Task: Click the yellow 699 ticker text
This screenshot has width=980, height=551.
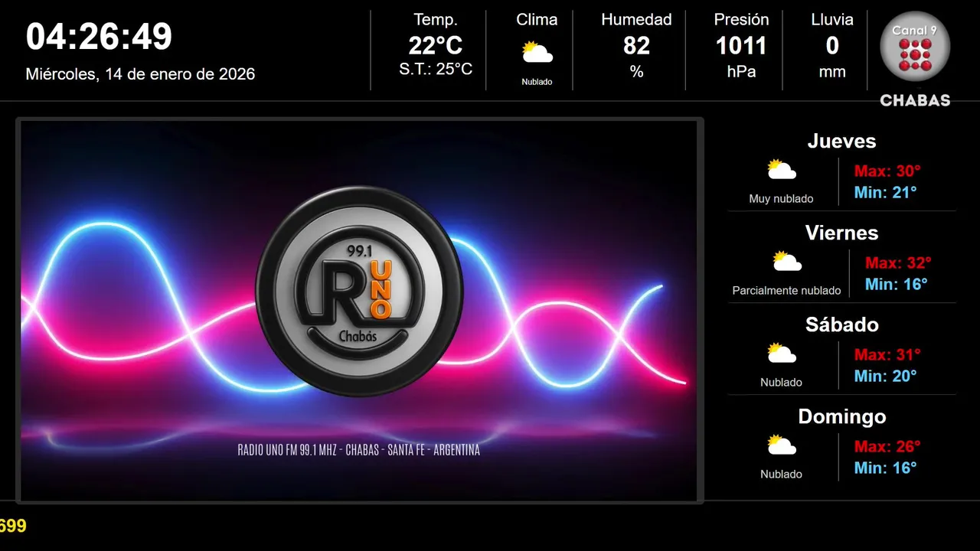Action: click(13, 526)
